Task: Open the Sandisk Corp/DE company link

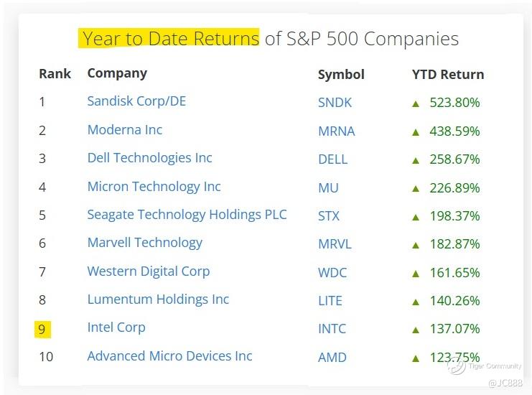Action: [x=136, y=101]
